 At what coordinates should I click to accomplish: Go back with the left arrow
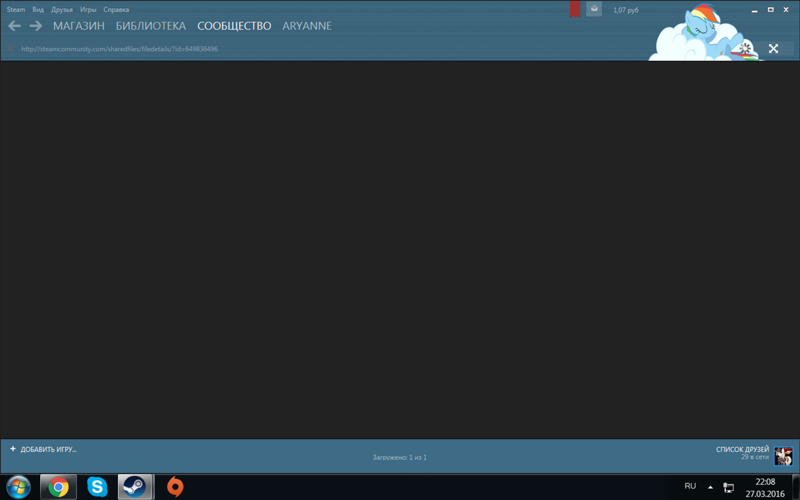pos(14,26)
